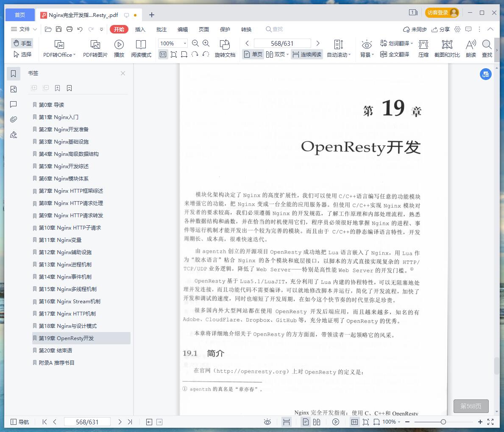Toggle 导航 navigation pane in status bar
The height and width of the screenshot is (432, 504).
coord(20,422)
